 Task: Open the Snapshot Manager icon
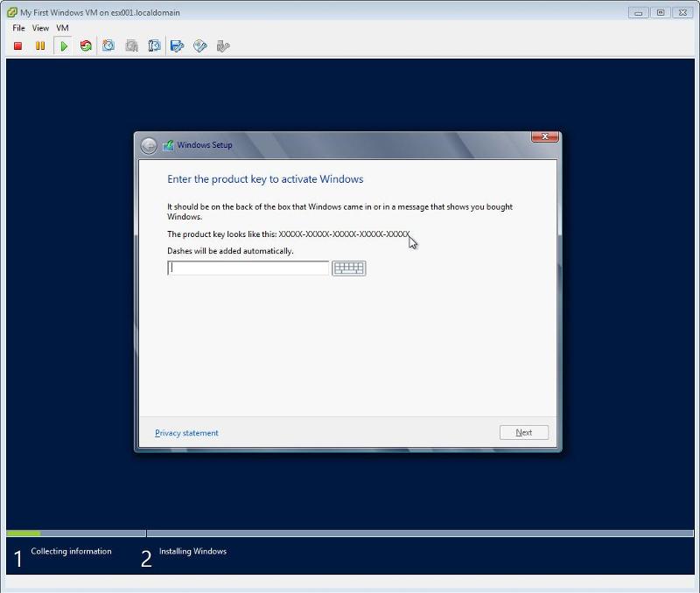click(x=154, y=46)
